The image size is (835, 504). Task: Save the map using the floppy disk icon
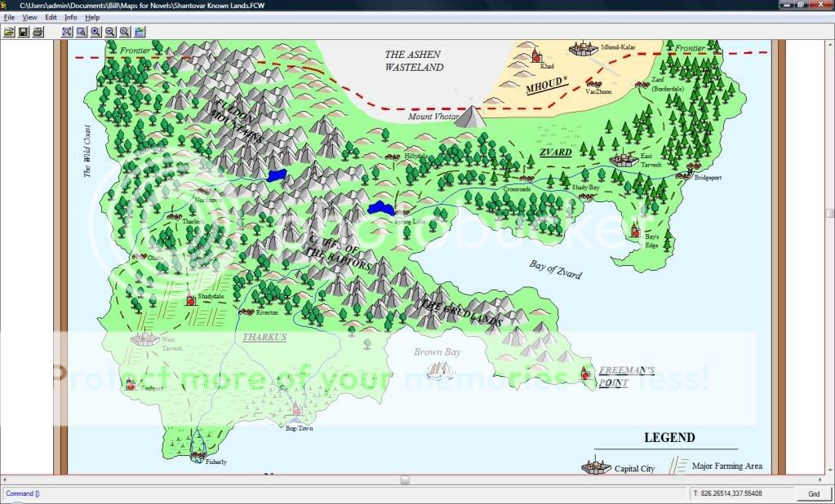24,32
